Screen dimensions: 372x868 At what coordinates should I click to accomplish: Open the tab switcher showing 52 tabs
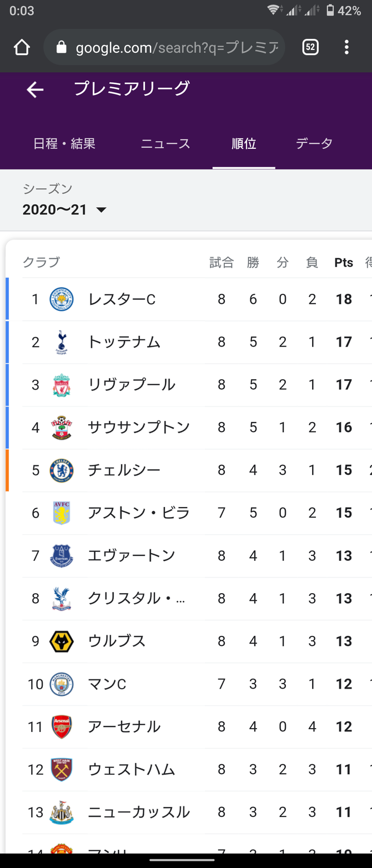[x=310, y=48]
